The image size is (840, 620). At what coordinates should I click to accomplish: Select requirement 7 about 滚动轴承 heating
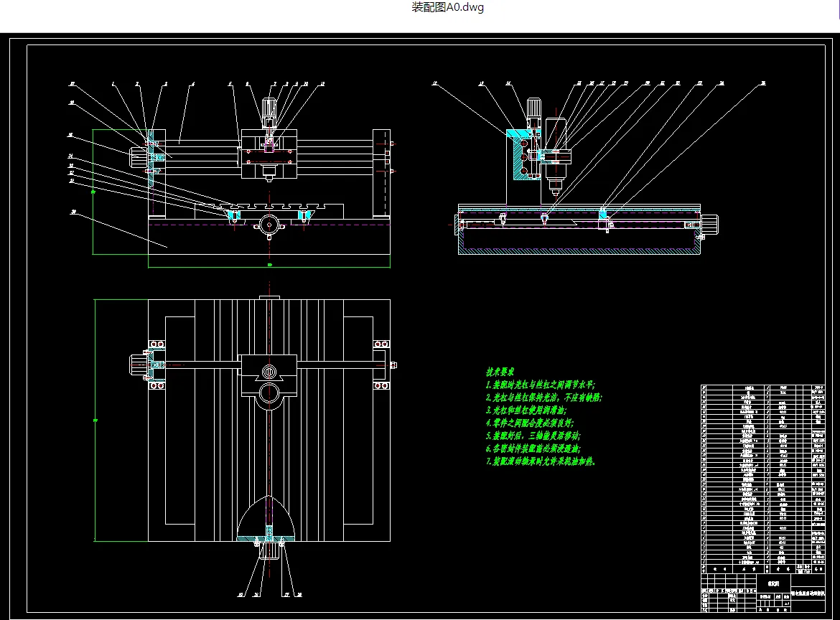(541, 461)
